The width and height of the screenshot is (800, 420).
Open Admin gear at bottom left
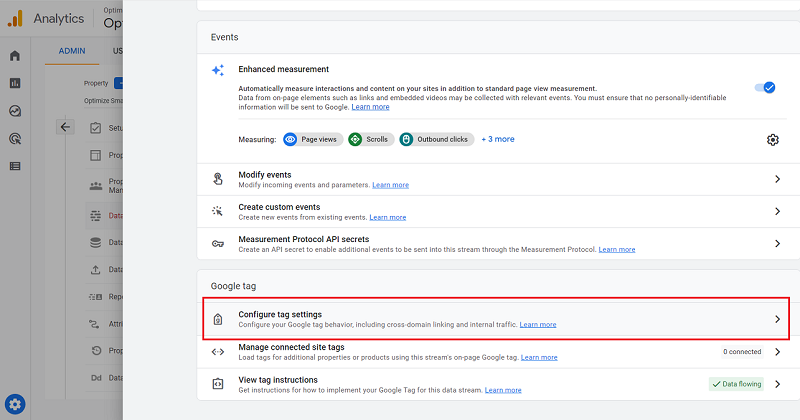tap(15, 404)
